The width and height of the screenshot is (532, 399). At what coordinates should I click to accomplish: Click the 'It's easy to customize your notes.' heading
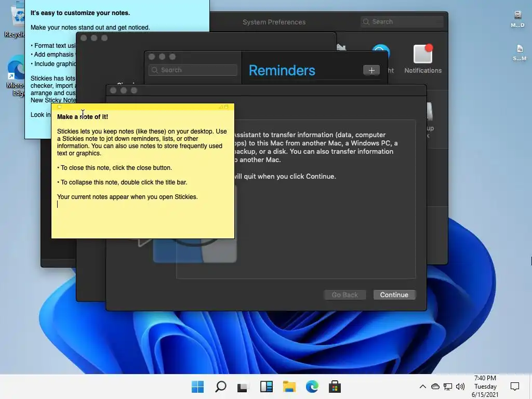[80, 13]
